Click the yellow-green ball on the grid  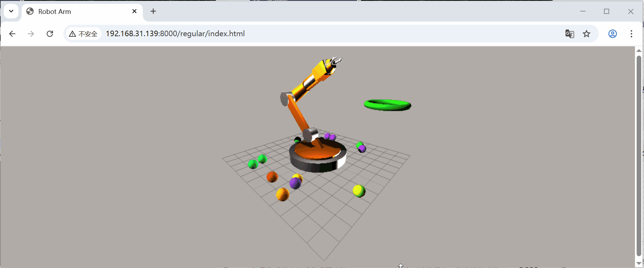click(359, 191)
